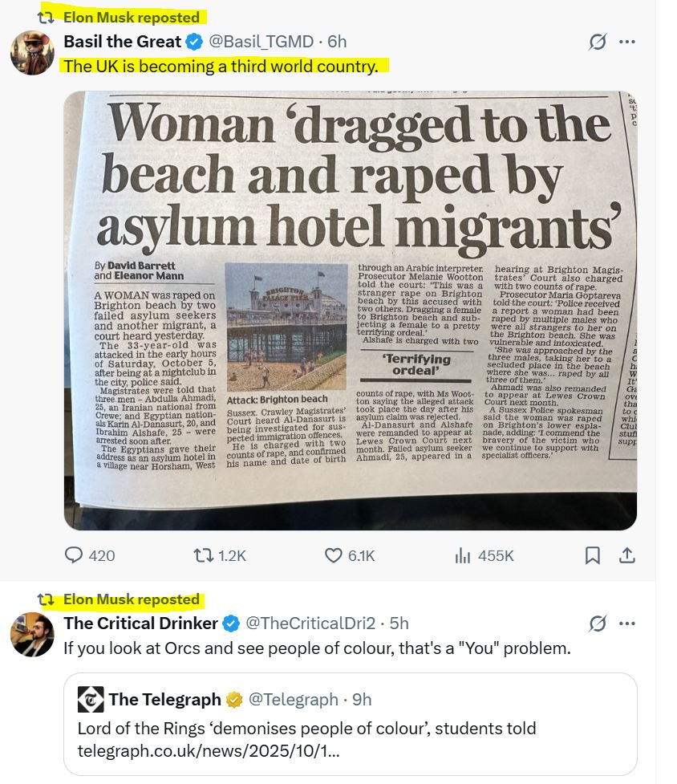The height and width of the screenshot is (784, 677).
Task: View analytics icon showing 455K views
Action: coord(464,554)
